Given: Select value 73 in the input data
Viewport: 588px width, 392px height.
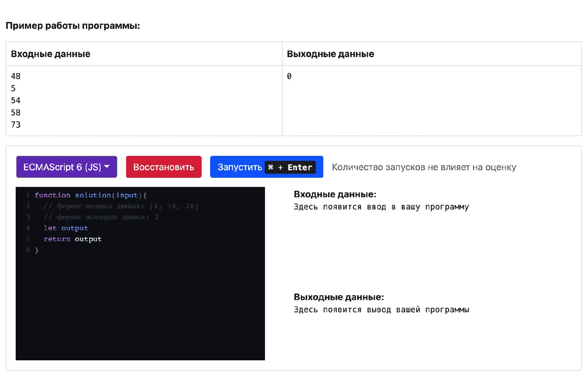Looking at the screenshot, I should (16, 124).
